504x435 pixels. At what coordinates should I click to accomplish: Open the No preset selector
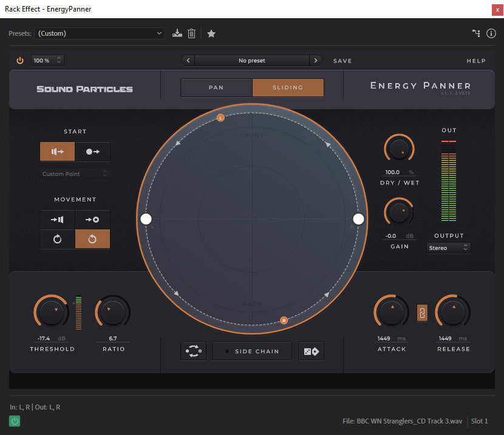point(252,60)
